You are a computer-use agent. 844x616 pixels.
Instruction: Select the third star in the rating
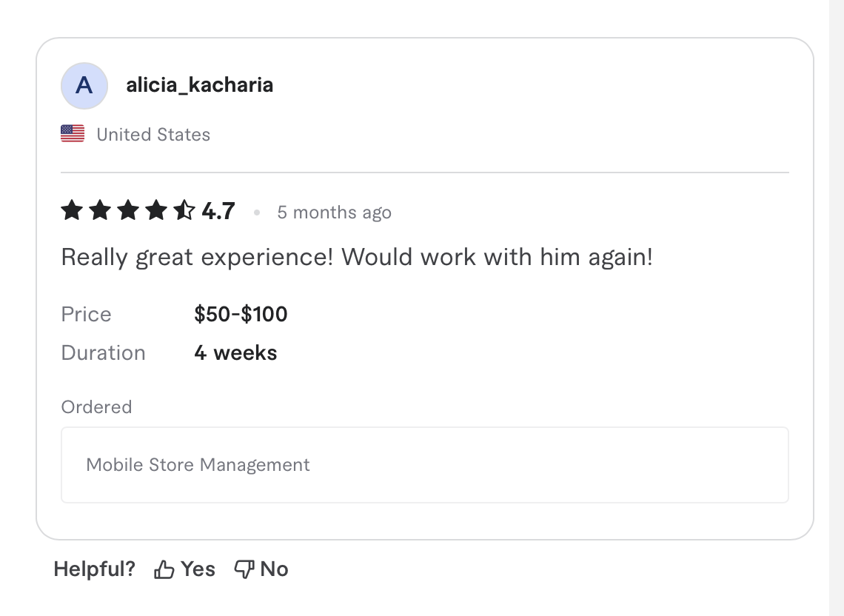pyautogui.click(x=127, y=210)
